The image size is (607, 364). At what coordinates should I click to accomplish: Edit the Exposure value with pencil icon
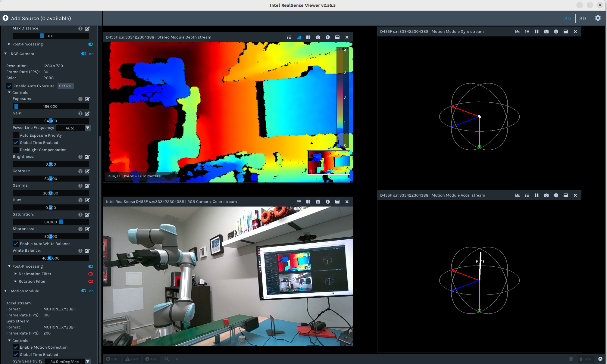pyautogui.click(x=87, y=99)
